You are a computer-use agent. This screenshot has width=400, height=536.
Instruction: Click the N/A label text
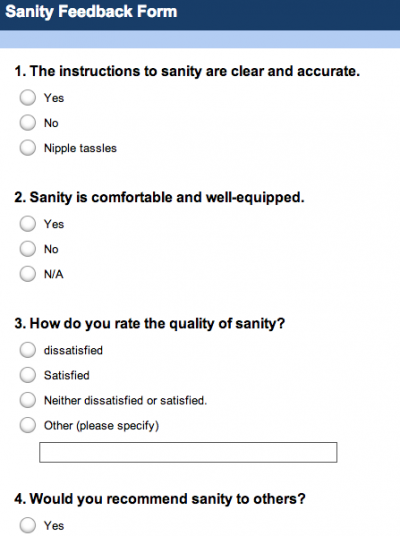(x=54, y=274)
